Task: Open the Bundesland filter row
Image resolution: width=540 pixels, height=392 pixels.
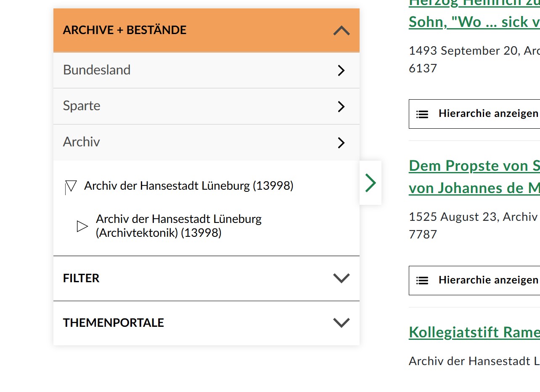Action: pyautogui.click(x=97, y=70)
